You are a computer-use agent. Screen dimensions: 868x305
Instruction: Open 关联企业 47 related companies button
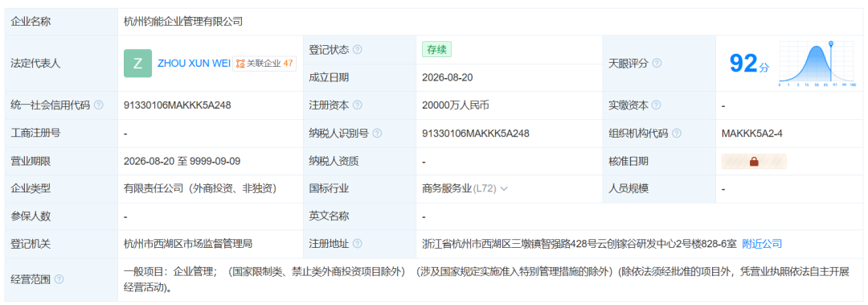(264, 64)
